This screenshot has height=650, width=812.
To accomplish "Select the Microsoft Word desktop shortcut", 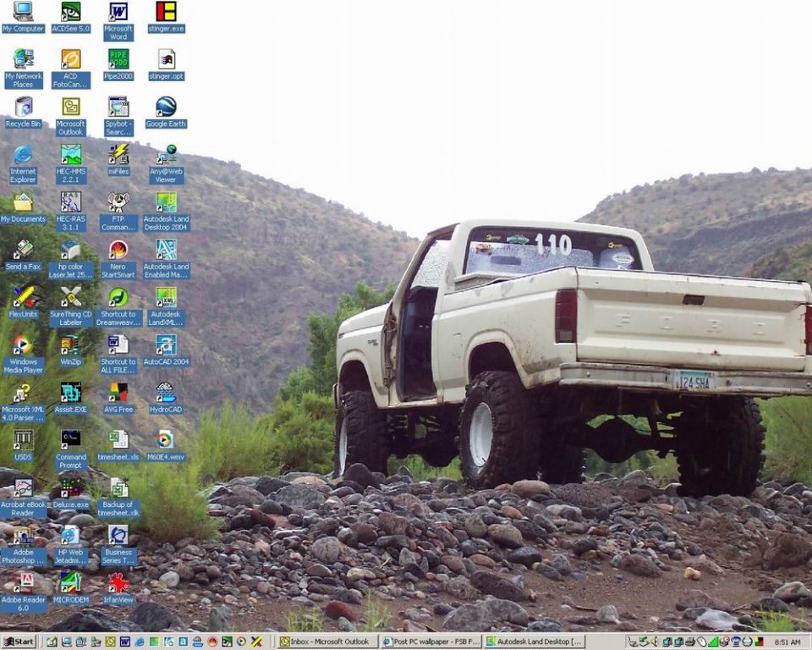I will pyautogui.click(x=118, y=20).
